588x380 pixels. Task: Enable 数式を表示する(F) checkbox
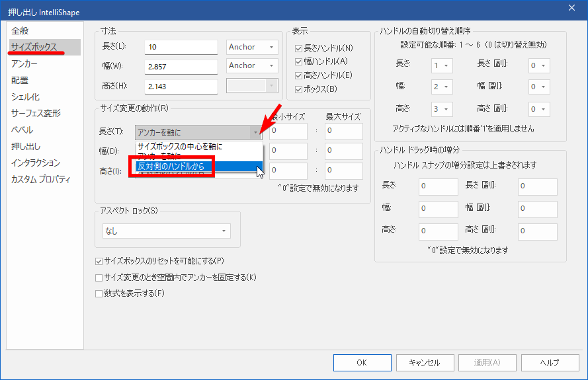click(x=99, y=293)
